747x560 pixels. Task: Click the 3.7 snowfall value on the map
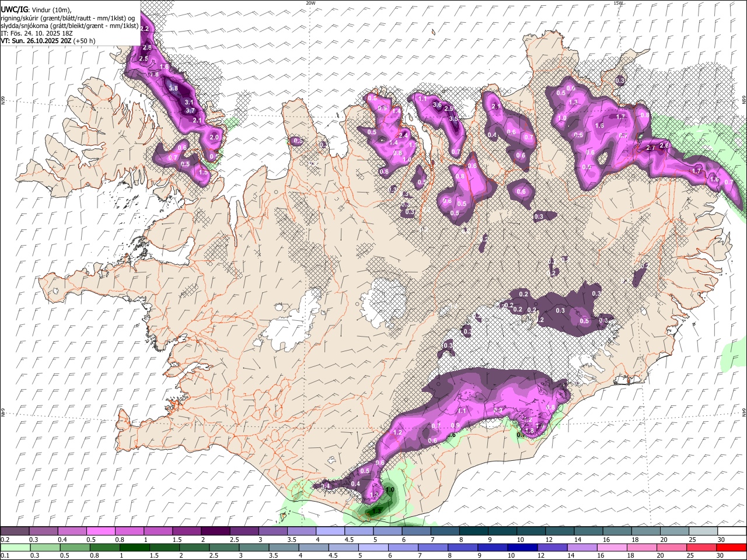tap(190, 110)
